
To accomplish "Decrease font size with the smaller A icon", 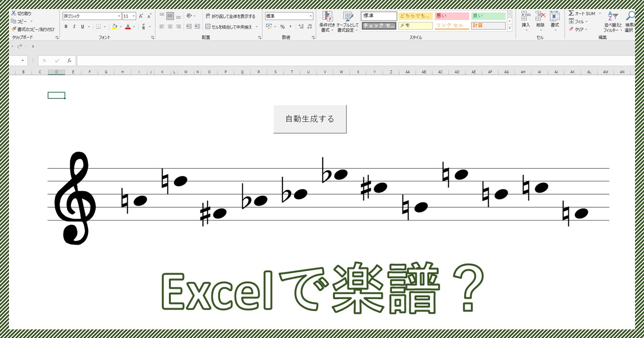I will click(x=149, y=16).
